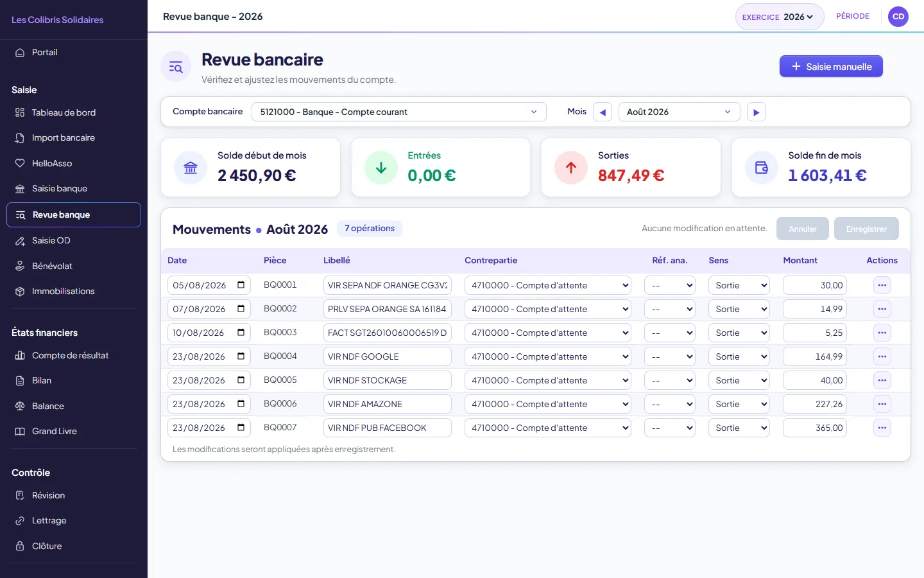Click the Montant column header

pyautogui.click(x=800, y=260)
